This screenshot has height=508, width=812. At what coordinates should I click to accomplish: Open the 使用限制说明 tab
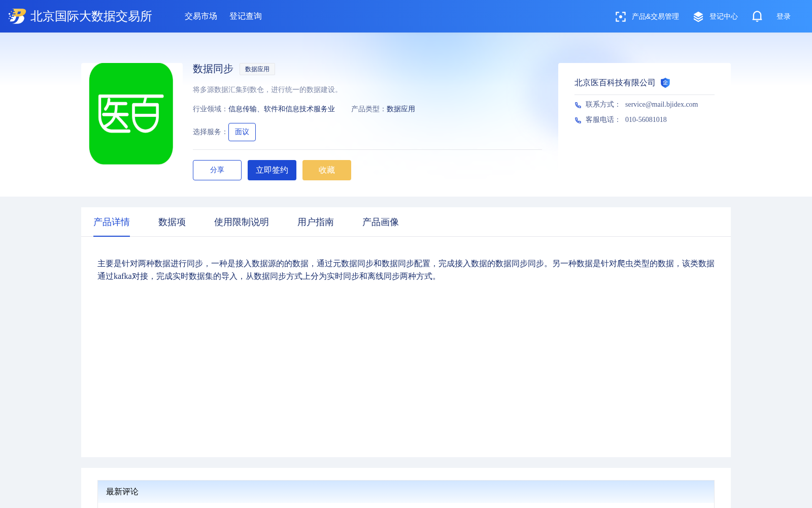(x=242, y=222)
